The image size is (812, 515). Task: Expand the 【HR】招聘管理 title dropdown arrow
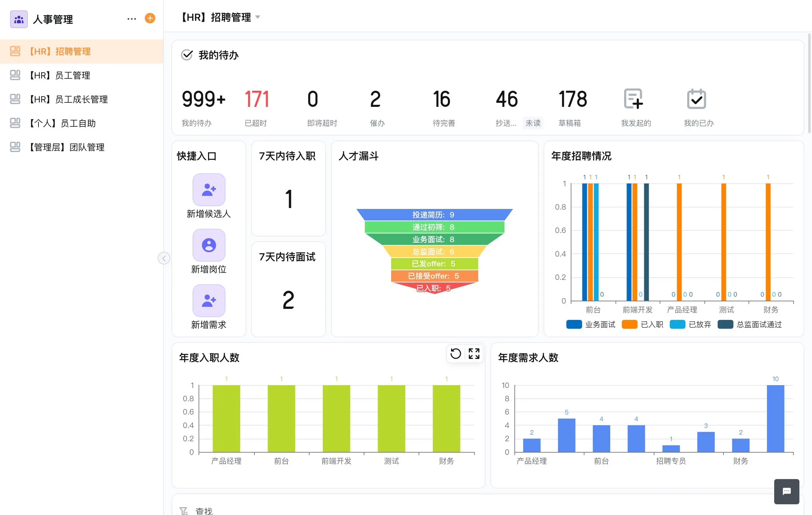coord(258,17)
